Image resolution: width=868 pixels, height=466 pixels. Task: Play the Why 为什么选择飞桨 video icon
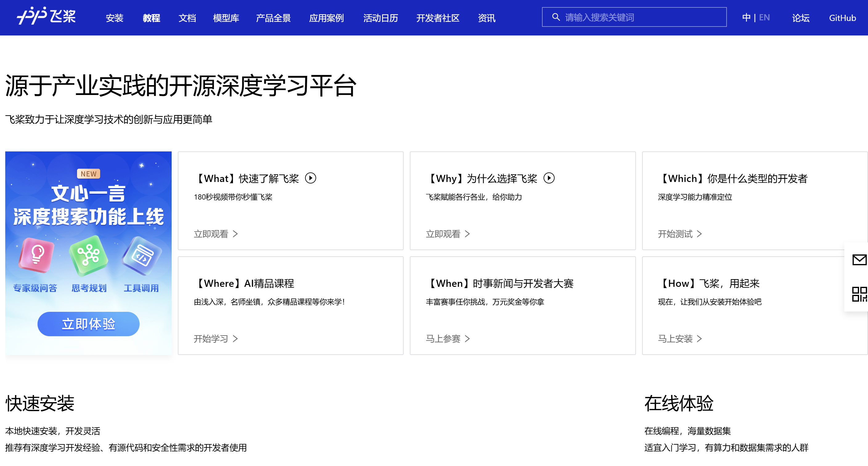(549, 178)
